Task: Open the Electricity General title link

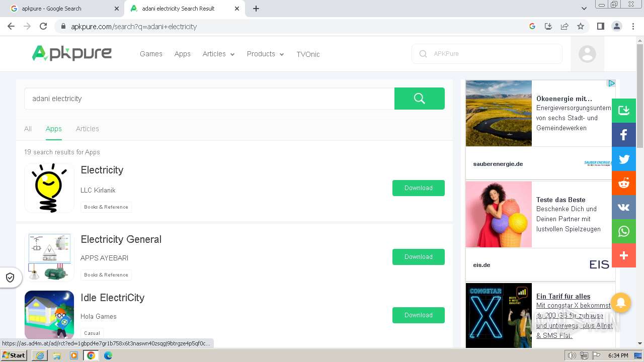Action: pos(121,239)
